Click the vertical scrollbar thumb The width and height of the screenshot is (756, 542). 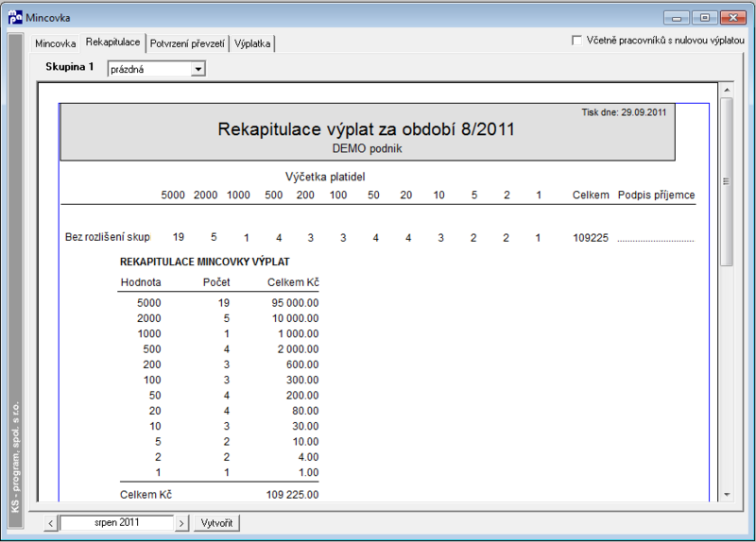pyautogui.click(x=727, y=181)
